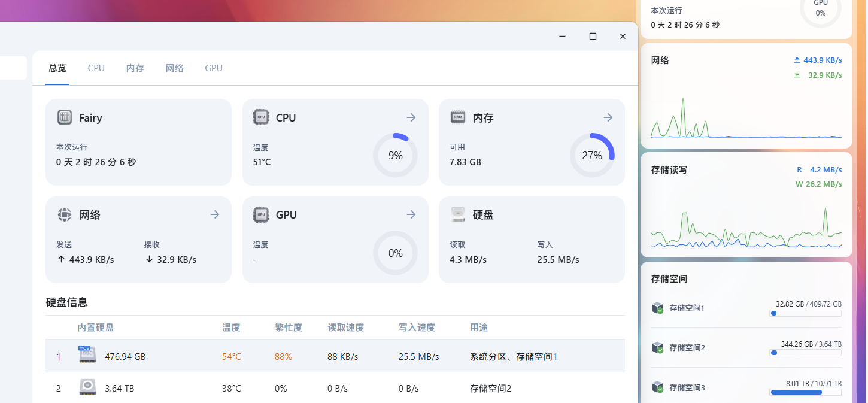Screen dimensions: 868x403
Task: Click the 硬盘信息 heading
Action: 67,302
